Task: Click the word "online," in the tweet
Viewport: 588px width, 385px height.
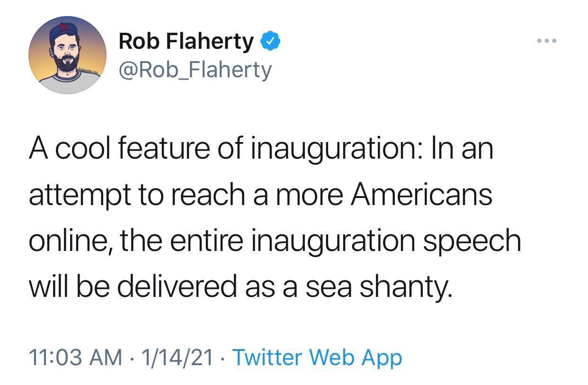Action: click(71, 241)
